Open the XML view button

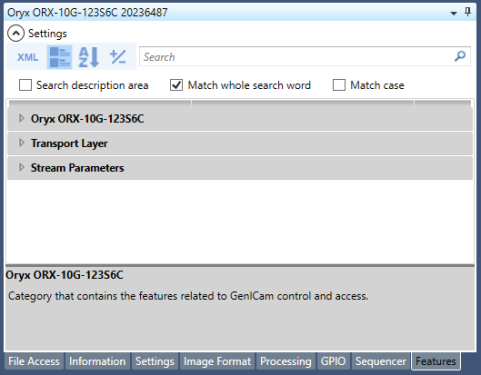[x=27, y=57]
